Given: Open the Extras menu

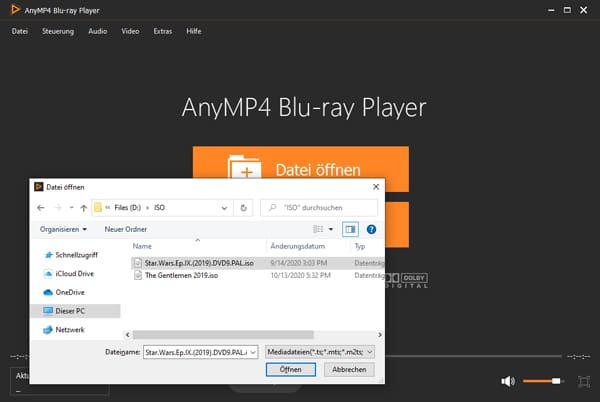Looking at the screenshot, I should 163,31.
